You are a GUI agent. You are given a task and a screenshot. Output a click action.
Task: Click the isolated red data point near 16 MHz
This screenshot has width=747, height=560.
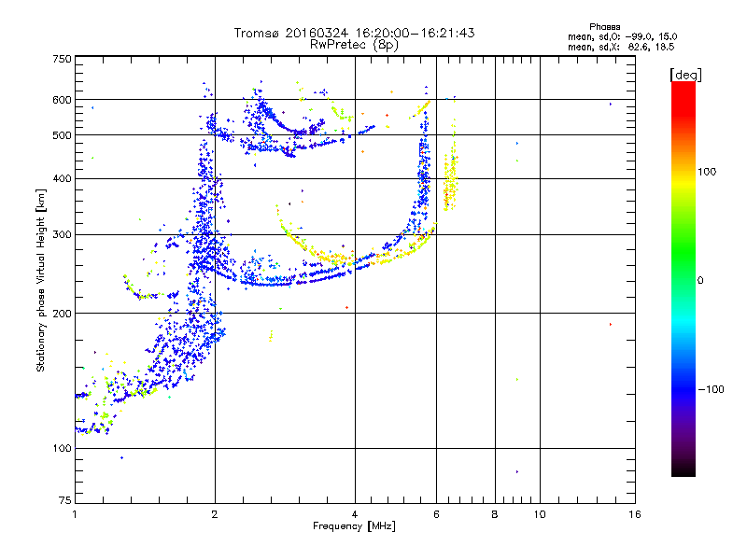[x=611, y=324]
